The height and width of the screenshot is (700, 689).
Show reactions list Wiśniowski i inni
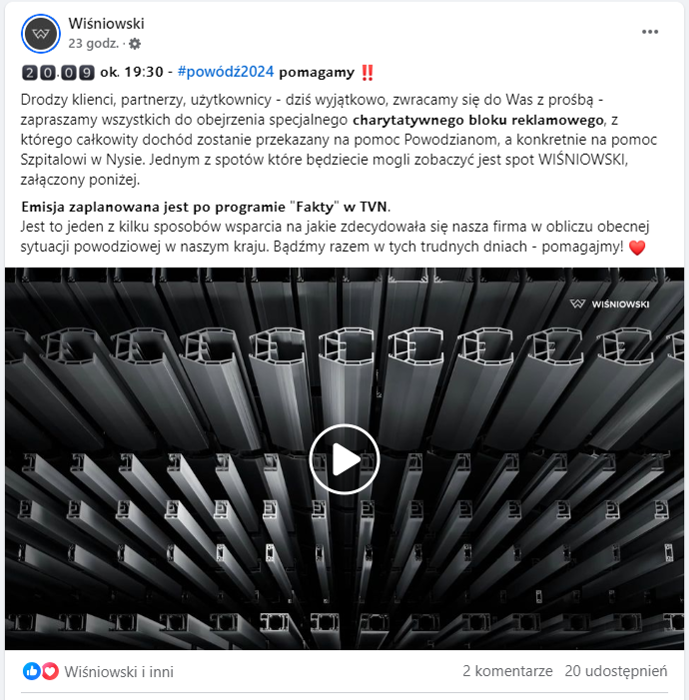coord(119,671)
